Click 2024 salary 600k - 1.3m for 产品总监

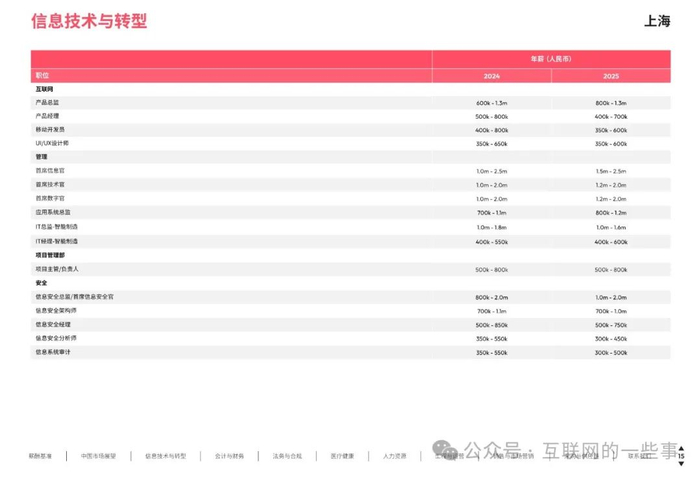point(492,103)
